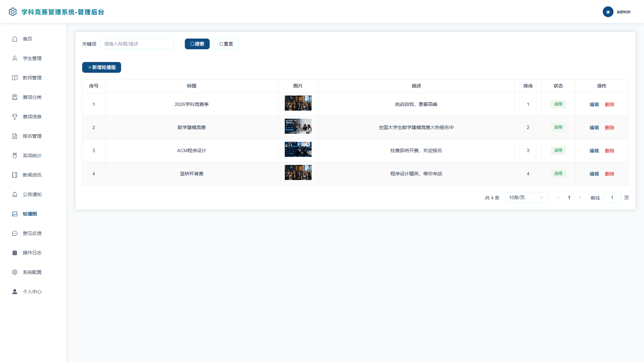The width and height of the screenshot is (644, 362).
Task: Go to next page arrow
Action: pyautogui.click(x=580, y=197)
